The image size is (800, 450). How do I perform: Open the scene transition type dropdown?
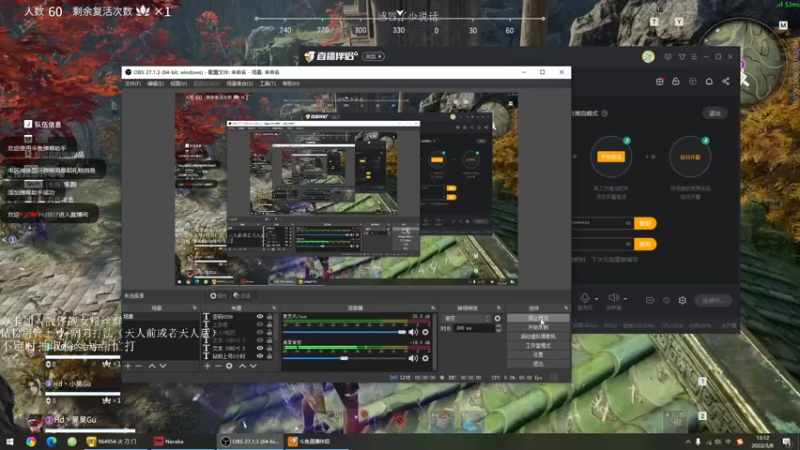tap(466, 318)
